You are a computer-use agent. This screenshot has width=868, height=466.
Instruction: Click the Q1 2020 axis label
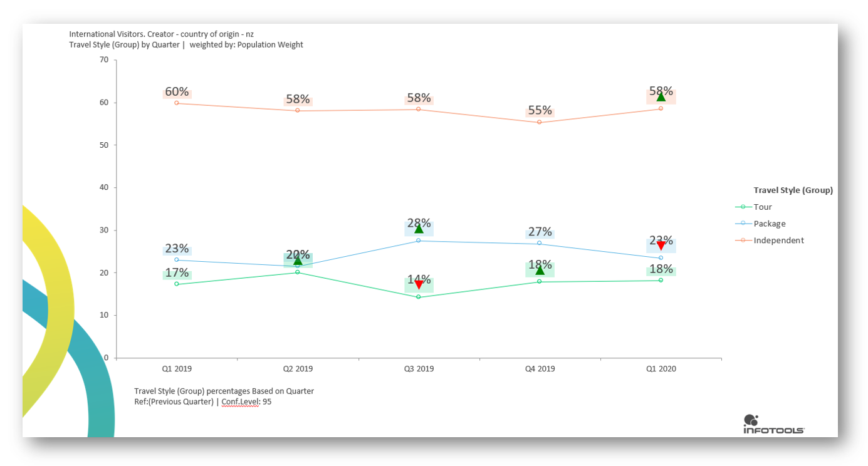(x=661, y=369)
